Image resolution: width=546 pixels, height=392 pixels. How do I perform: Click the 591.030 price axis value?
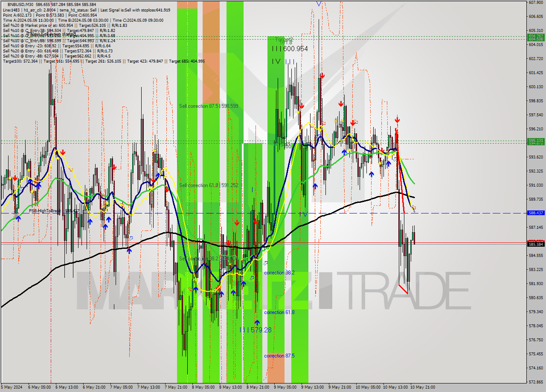tap(536, 185)
